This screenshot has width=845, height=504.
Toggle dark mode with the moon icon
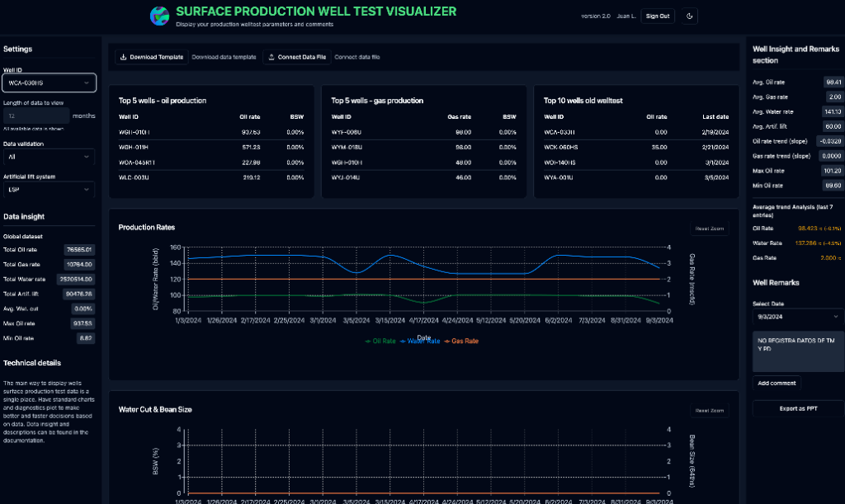click(689, 16)
